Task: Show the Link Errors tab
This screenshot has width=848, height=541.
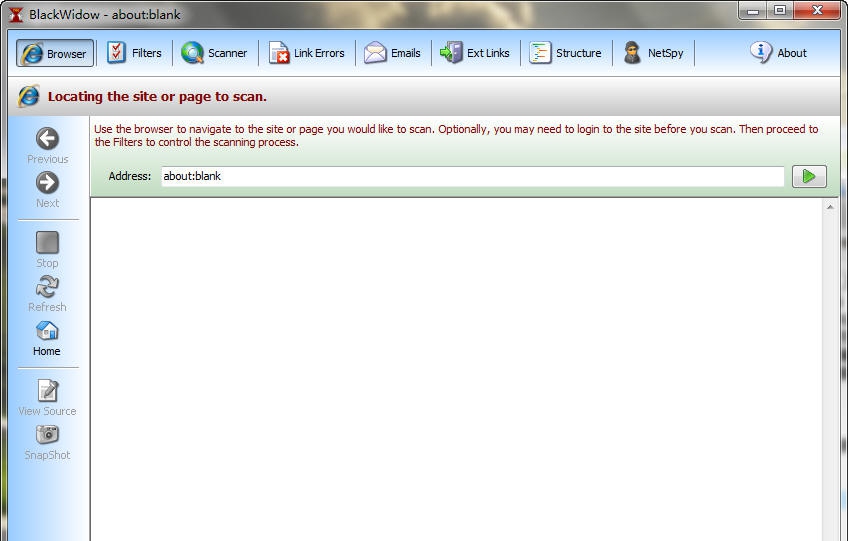Action: (307, 53)
